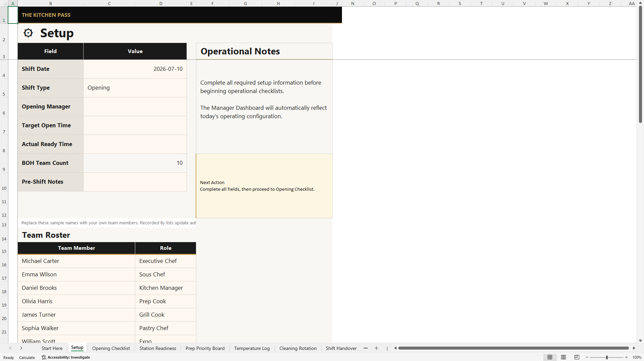Select the BOH Team Count value cell
The width and height of the screenshot is (644, 361).
pyautogui.click(x=135, y=163)
